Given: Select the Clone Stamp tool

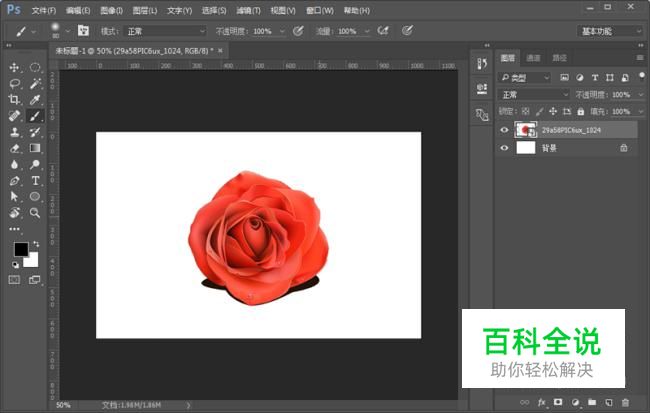Looking at the screenshot, I should coord(14,132).
